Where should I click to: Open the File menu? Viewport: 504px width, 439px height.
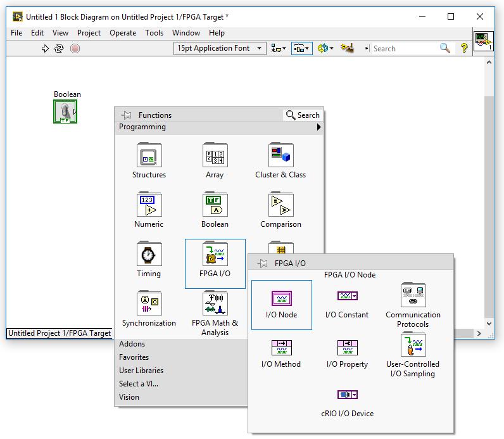click(16, 33)
